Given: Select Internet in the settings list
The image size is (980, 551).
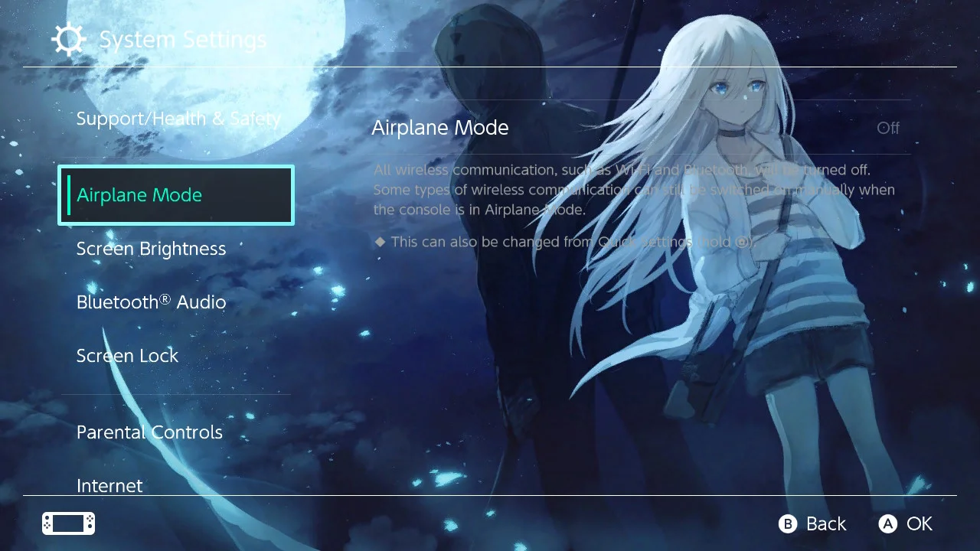Looking at the screenshot, I should coord(109,486).
